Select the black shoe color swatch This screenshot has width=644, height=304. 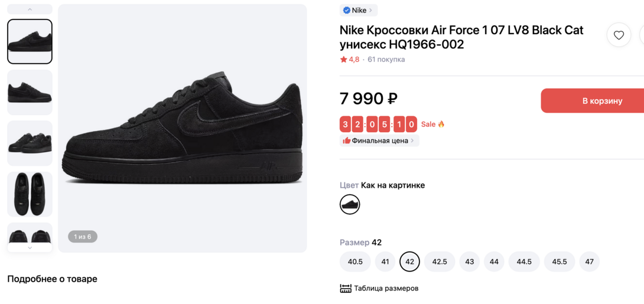[350, 205]
